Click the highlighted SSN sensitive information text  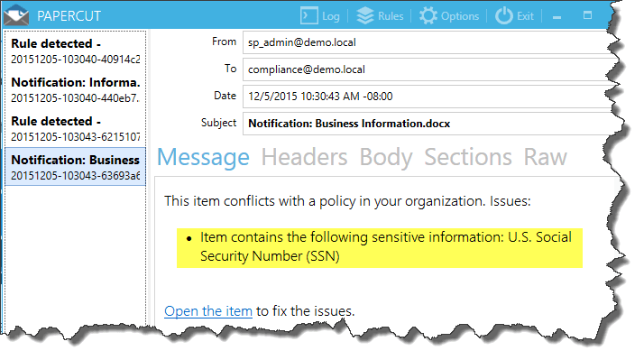380,248
